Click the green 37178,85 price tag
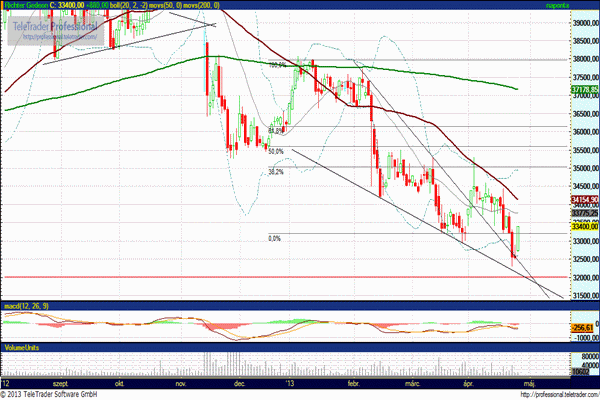 (583, 89)
